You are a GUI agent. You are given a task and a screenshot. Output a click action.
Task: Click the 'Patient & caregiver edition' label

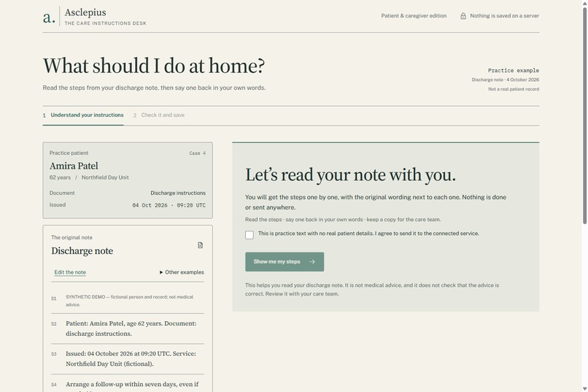pyautogui.click(x=414, y=16)
